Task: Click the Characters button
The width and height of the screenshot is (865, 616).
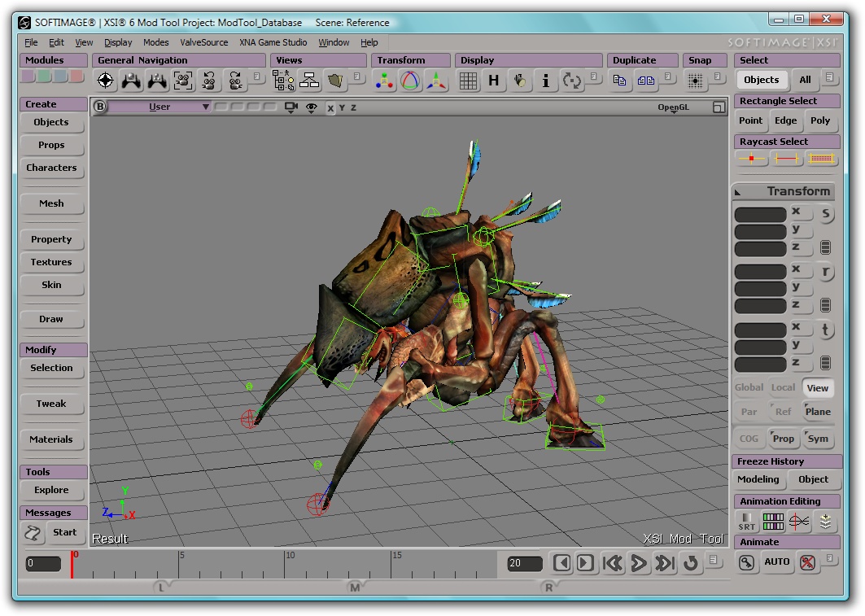Action: 51,168
